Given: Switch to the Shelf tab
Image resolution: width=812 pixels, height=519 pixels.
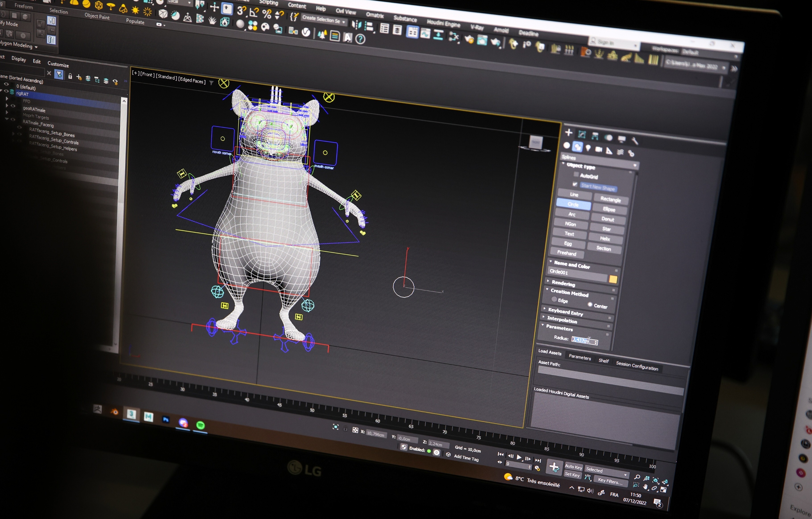Looking at the screenshot, I should point(604,361).
